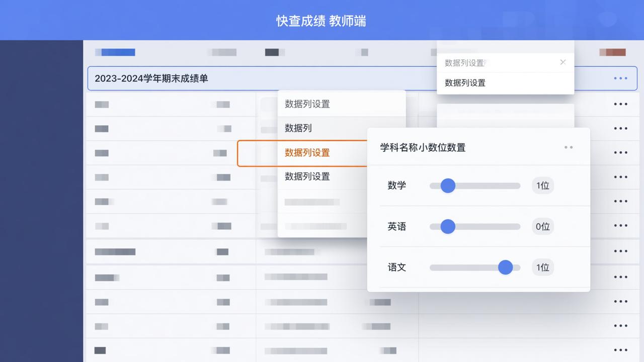
Task: Click the two-dot icon in 学科名称小数位数置 panel
Action: (x=569, y=147)
